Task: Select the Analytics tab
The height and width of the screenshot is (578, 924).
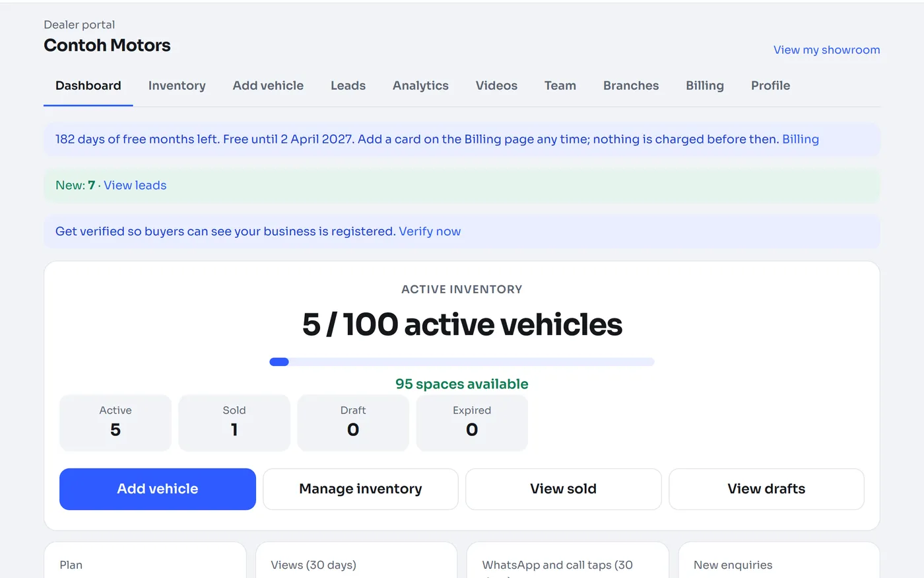Action: pyautogui.click(x=420, y=86)
